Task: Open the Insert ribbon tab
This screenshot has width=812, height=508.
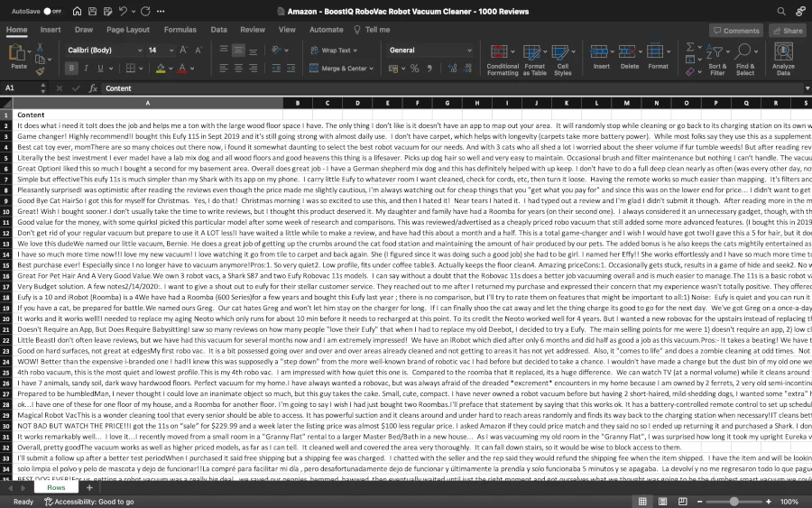Action: click(x=51, y=30)
